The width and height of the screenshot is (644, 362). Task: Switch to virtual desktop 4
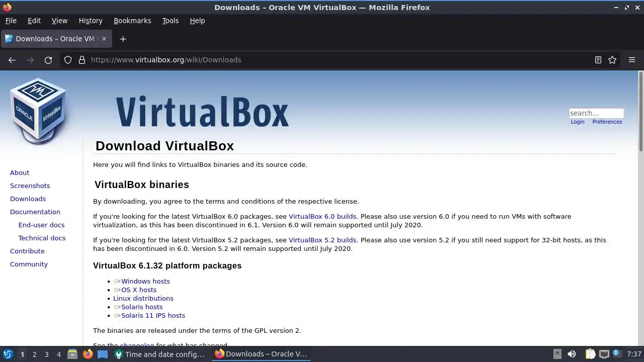[58, 354]
